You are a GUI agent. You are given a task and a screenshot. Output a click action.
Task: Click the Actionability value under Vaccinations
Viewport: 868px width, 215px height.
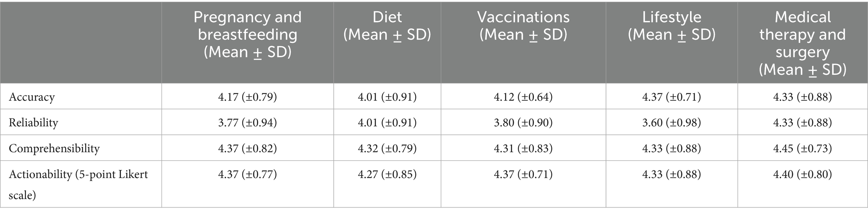(x=523, y=174)
